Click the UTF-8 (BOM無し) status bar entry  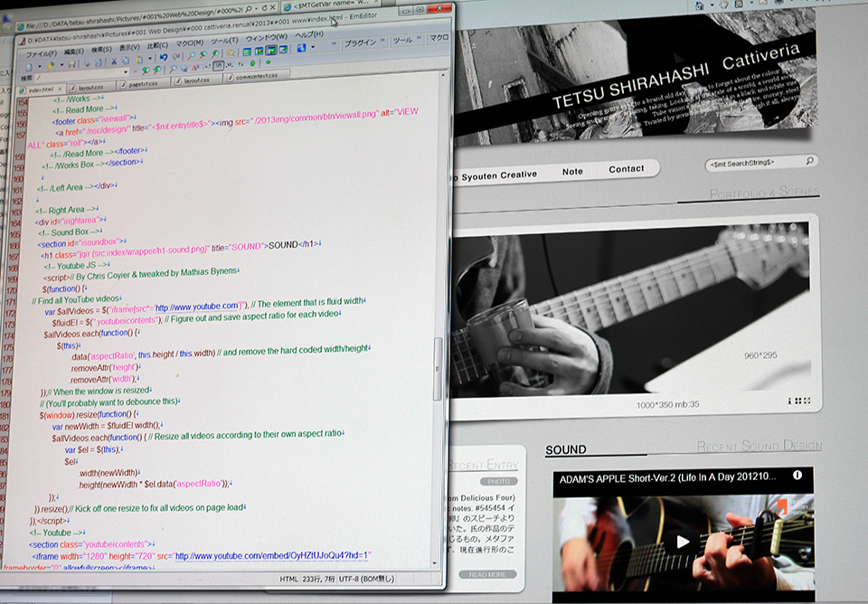pyautogui.click(x=366, y=579)
